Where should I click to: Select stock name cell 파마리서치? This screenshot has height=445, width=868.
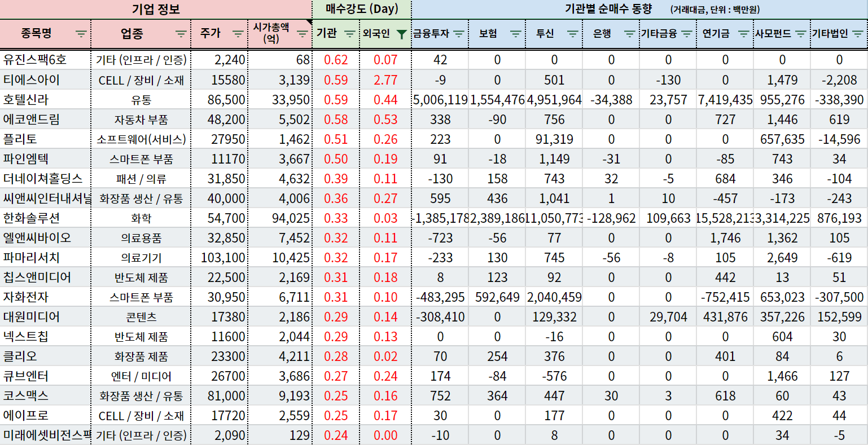(x=45, y=257)
